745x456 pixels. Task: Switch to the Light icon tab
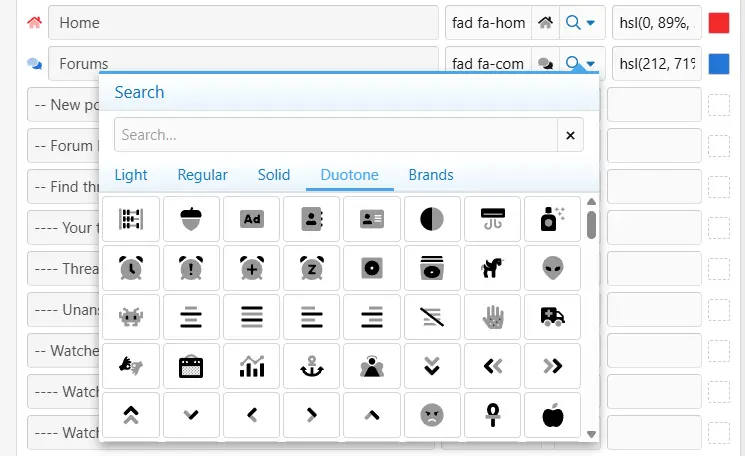pos(131,175)
